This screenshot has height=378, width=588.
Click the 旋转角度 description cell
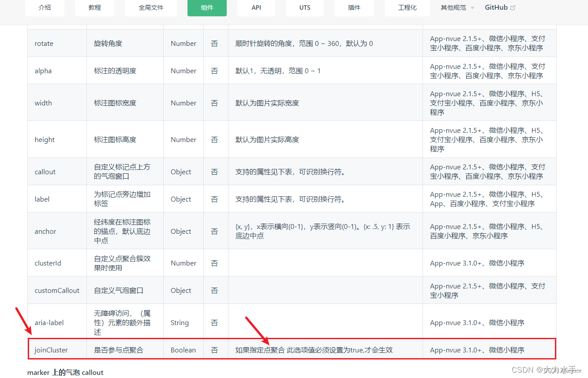[x=125, y=43]
